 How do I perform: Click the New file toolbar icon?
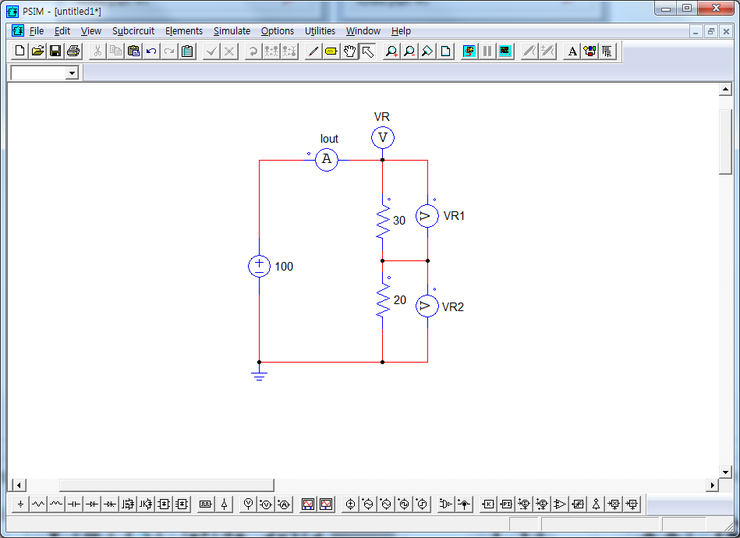(20, 51)
